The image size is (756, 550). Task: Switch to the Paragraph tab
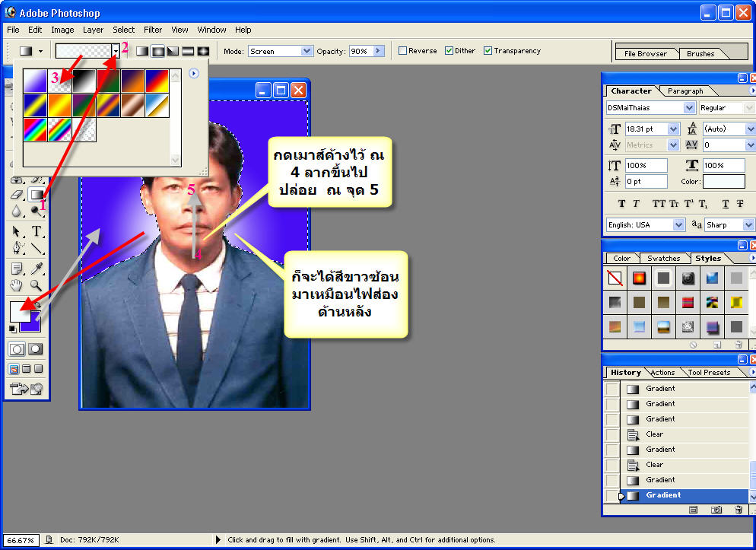pyautogui.click(x=685, y=91)
